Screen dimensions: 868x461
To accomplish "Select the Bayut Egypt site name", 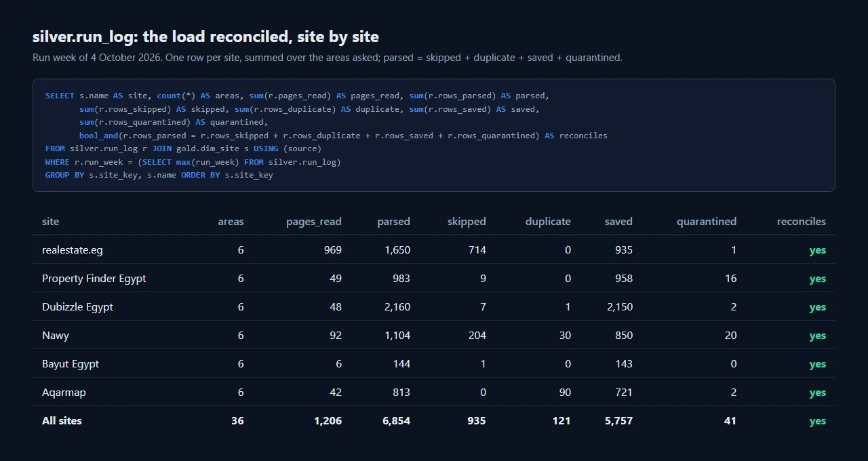I will click(x=71, y=364).
